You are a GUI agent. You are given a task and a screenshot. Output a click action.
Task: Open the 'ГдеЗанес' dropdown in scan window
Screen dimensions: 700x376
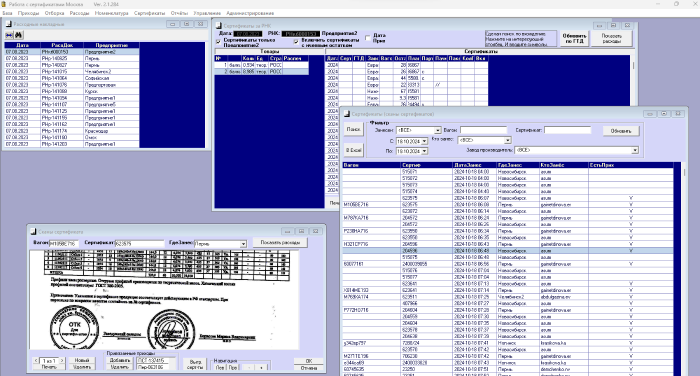click(x=243, y=244)
